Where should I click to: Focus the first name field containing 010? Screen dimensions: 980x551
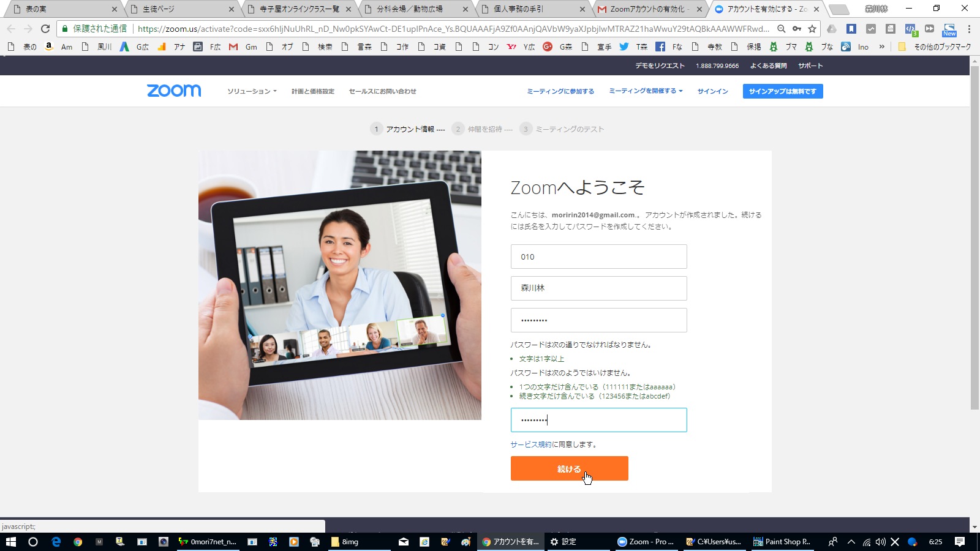tap(598, 257)
